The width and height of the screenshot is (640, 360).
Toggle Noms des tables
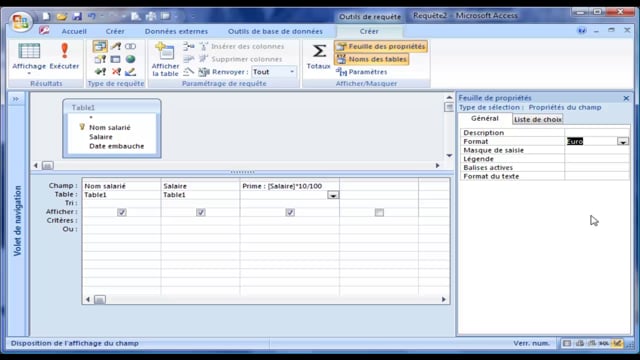coord(372,59)
